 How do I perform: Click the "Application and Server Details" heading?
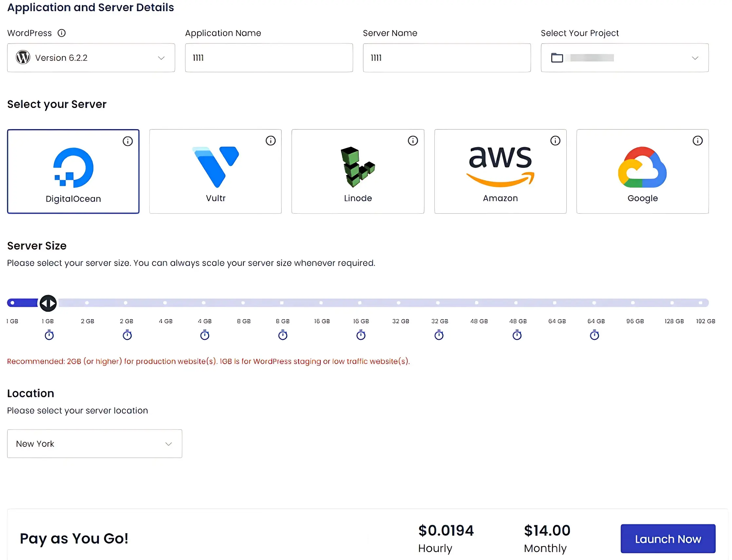point(90,7)
